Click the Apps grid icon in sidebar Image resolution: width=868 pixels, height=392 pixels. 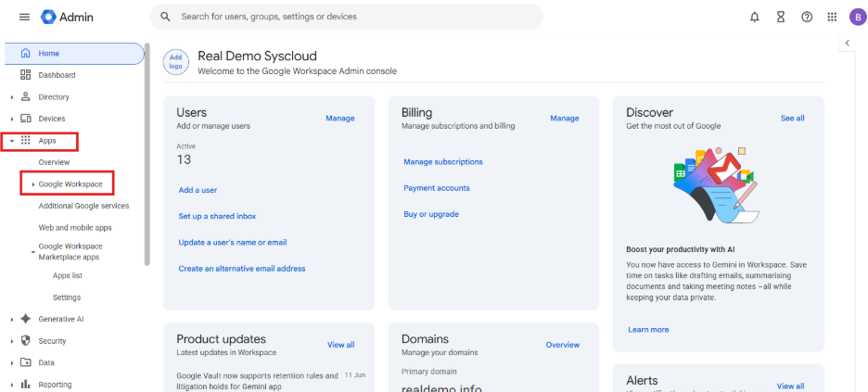[x=25, y=141]
